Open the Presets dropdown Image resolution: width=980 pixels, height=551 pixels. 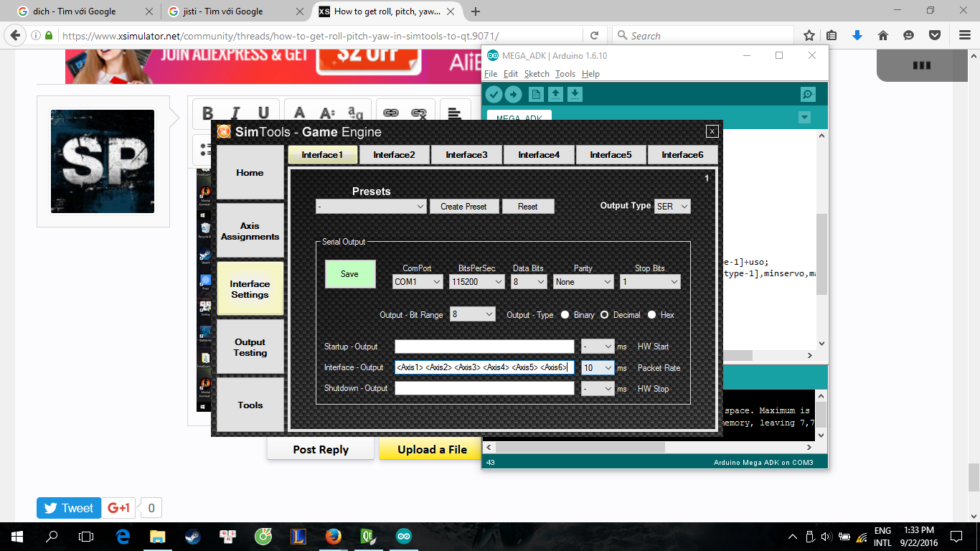371,206
